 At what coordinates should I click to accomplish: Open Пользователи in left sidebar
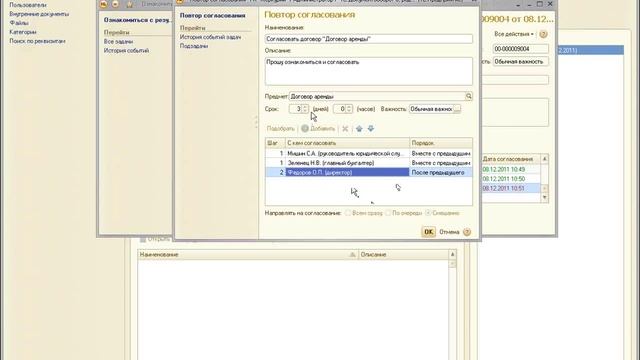pos(28,5)
